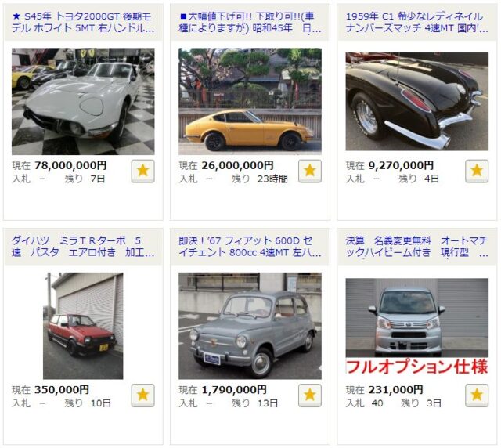This screenshot has width=501, height=448.
Task: View the yellow coupe photo
Action: pyautogui.click(x=250, y=101)
